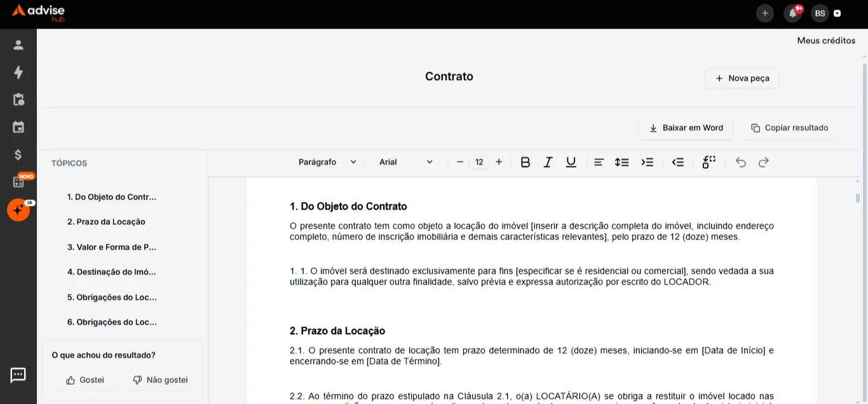Click the redo arrow icon

(x=764, y=163)
